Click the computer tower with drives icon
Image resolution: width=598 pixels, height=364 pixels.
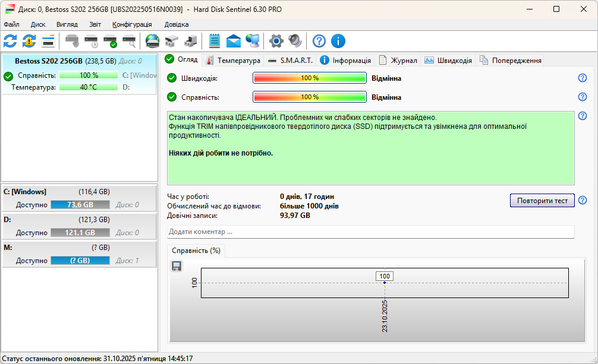pos(191,41)
